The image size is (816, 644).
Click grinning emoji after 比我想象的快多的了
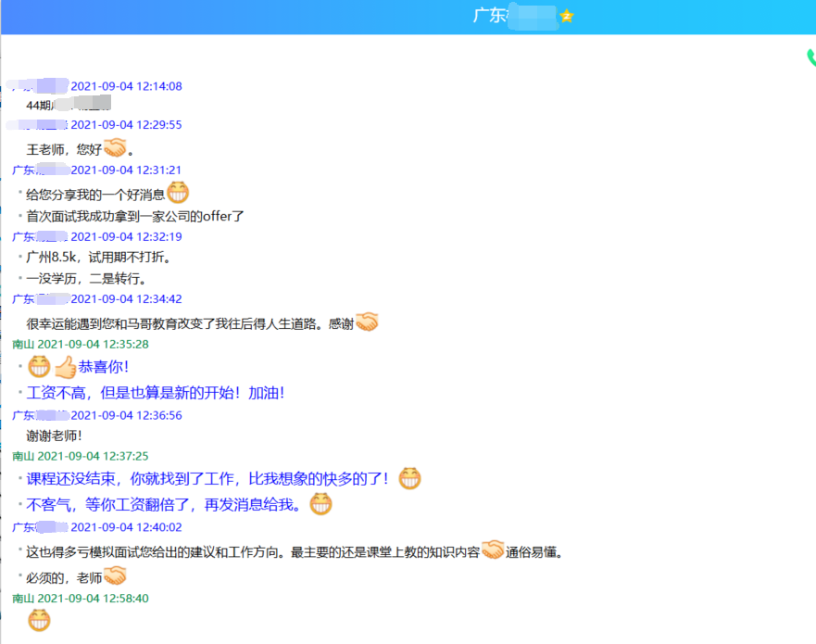[x=409, y=479]
